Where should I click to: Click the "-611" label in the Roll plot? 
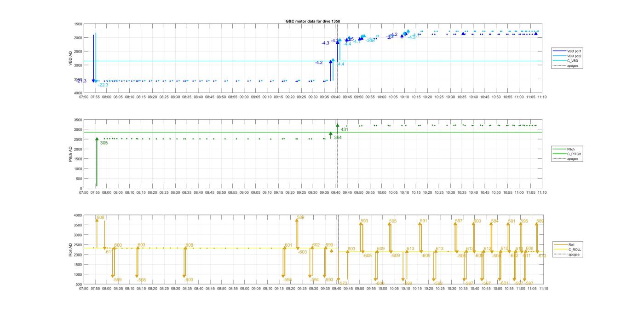[108, 252]
